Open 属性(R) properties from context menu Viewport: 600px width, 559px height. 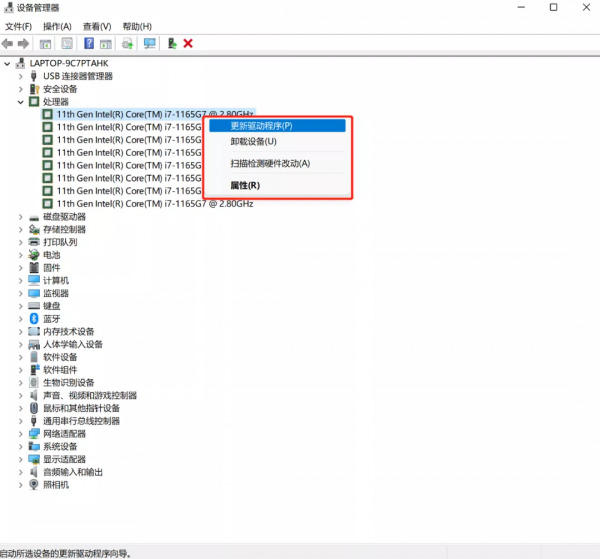point(245,185)
